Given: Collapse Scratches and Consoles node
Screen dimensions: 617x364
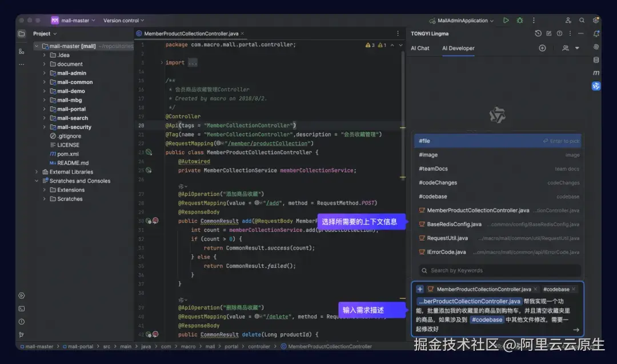Looking at the screenshot, I should 37,181.
